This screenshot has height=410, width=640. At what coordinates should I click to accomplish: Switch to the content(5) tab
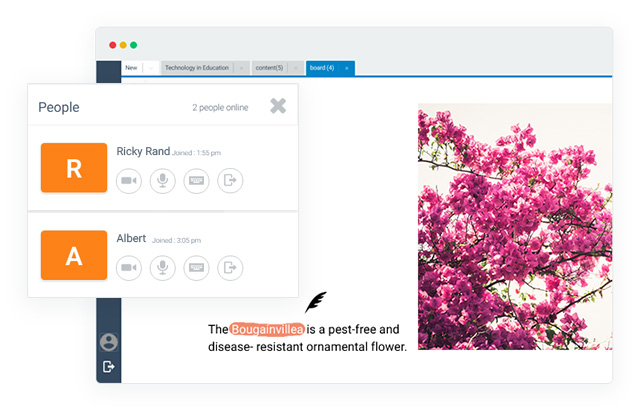point(269,68)
